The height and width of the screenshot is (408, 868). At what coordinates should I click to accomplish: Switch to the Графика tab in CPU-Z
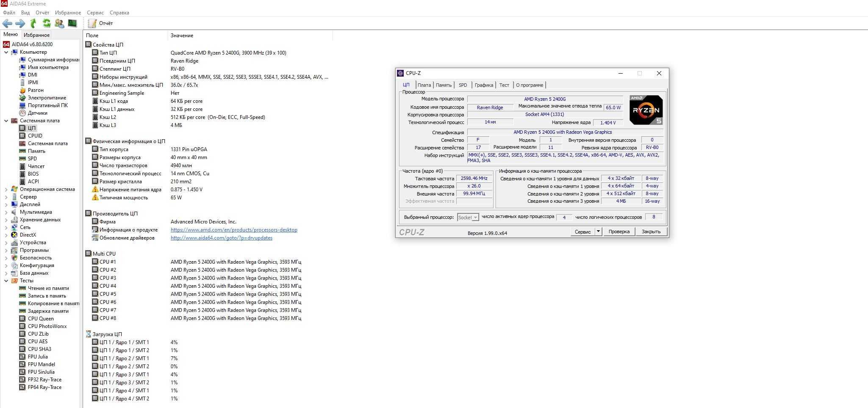coord(484,85)
